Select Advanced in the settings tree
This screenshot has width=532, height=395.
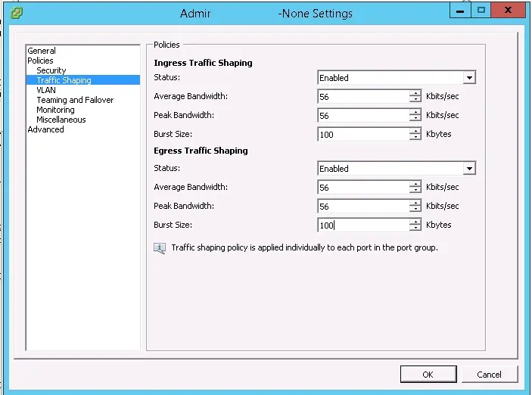(x=45, y=129)
